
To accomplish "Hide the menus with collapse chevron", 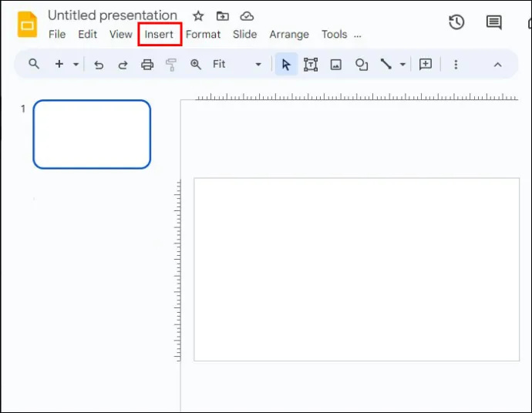I will coord(497,65).
